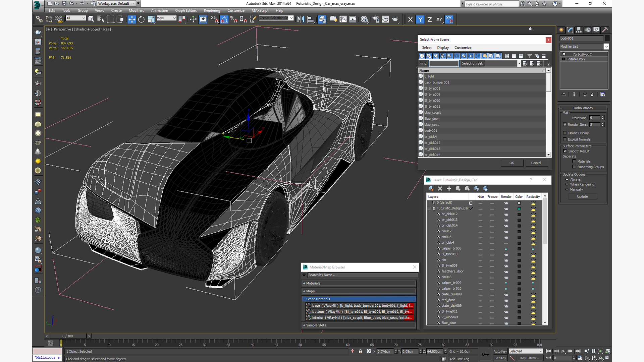Select the When Rendering update option
This screenshot has width=644, height=362.
click(x=567, y=184)
